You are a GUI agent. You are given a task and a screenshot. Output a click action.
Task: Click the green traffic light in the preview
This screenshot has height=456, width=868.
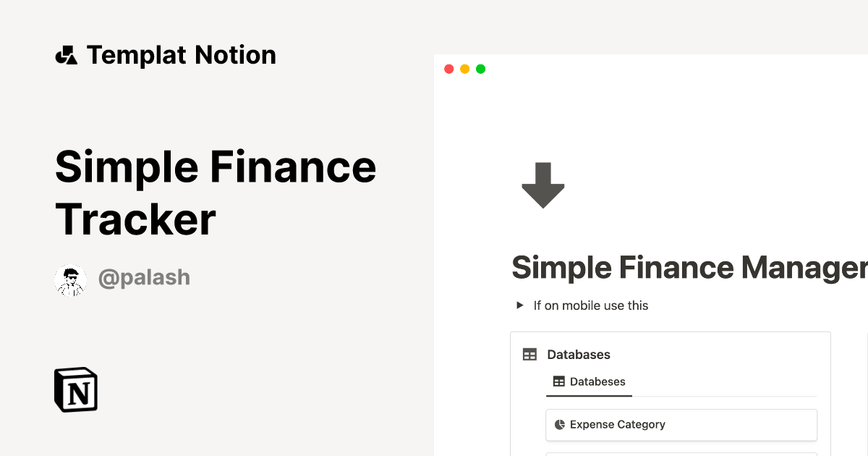pos(480,68)
